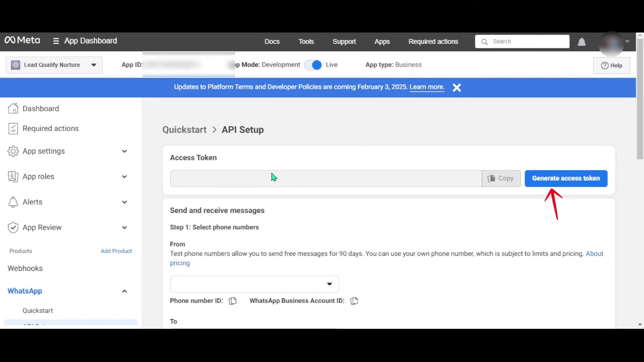Screen dimensions: 644x362
Task: Dismiss the policy update banner
Action: coord(457,87)
